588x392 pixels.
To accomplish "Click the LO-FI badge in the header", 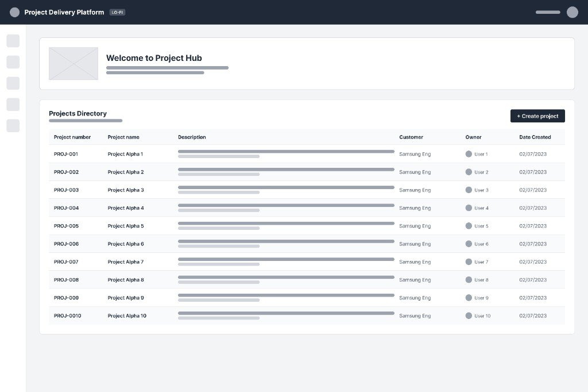I will tap(117, 13).
